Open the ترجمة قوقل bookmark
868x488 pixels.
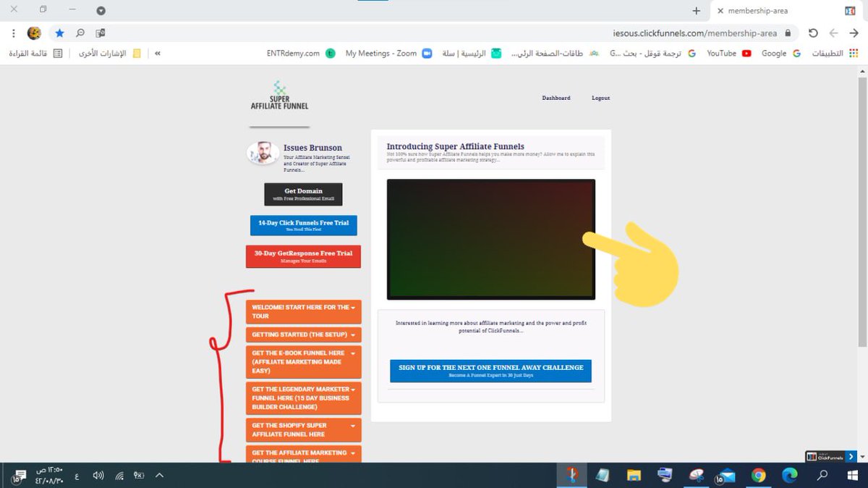point(653,54)
